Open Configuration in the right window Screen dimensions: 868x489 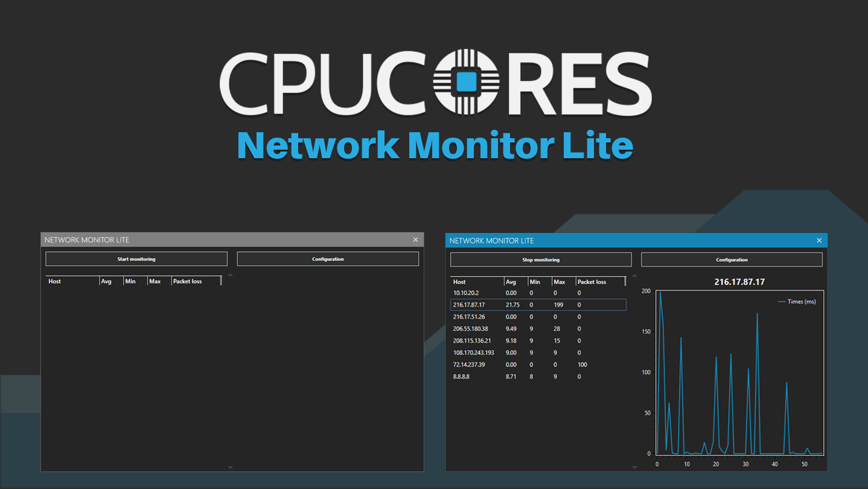[x=732, y=259]
